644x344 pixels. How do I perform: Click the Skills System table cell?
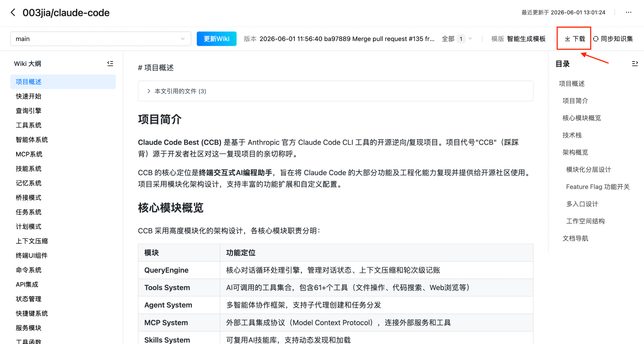tap(179, 338)
